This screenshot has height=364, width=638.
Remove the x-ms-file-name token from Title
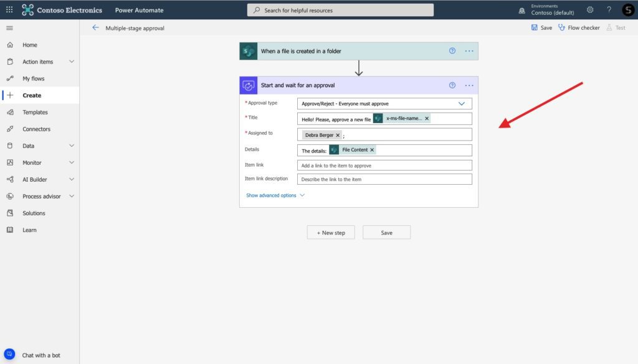pos(427,118)
